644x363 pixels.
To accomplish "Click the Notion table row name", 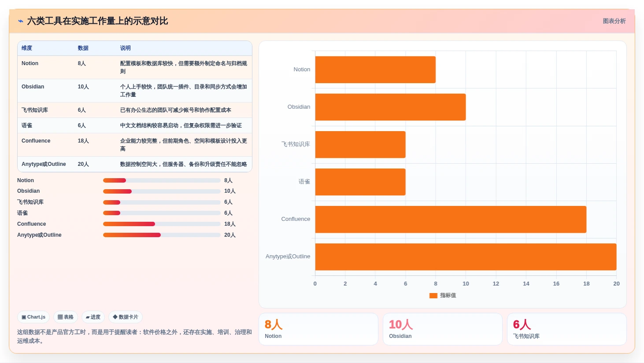I will [30, 63].
